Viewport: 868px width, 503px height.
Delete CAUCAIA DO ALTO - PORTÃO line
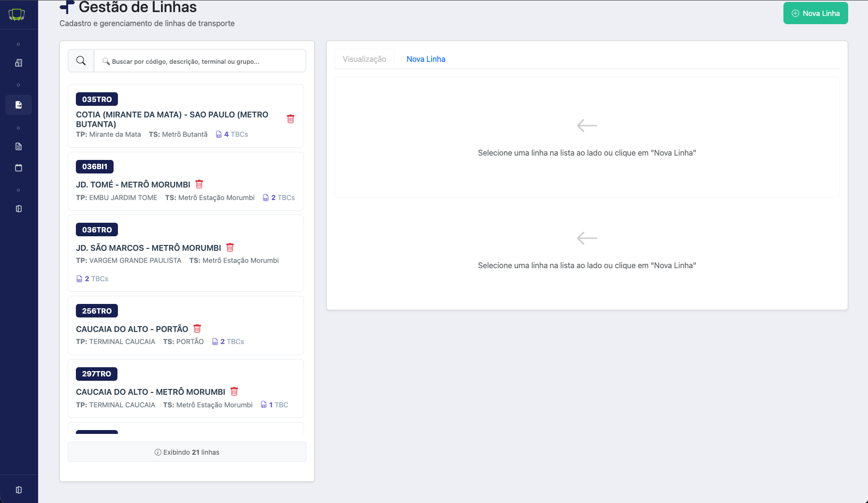coord(197,329)
